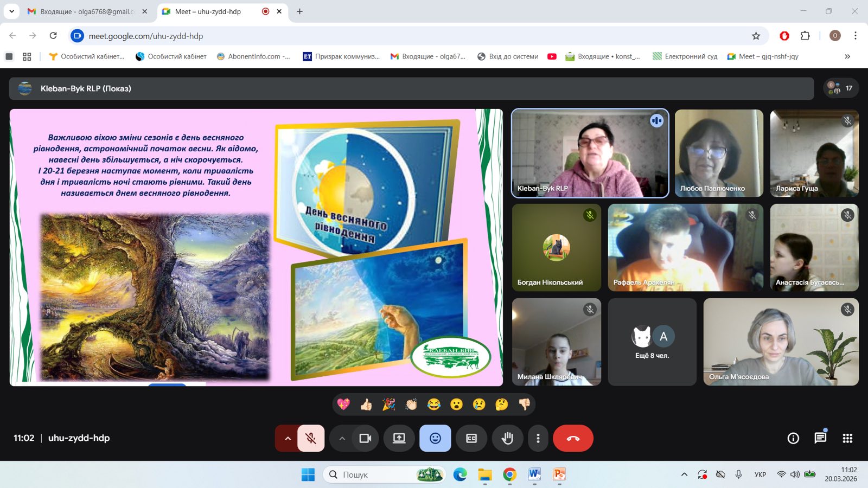The image size is (868, 488).
Task: Open more options three-dot menu
Action: (538, 438)
